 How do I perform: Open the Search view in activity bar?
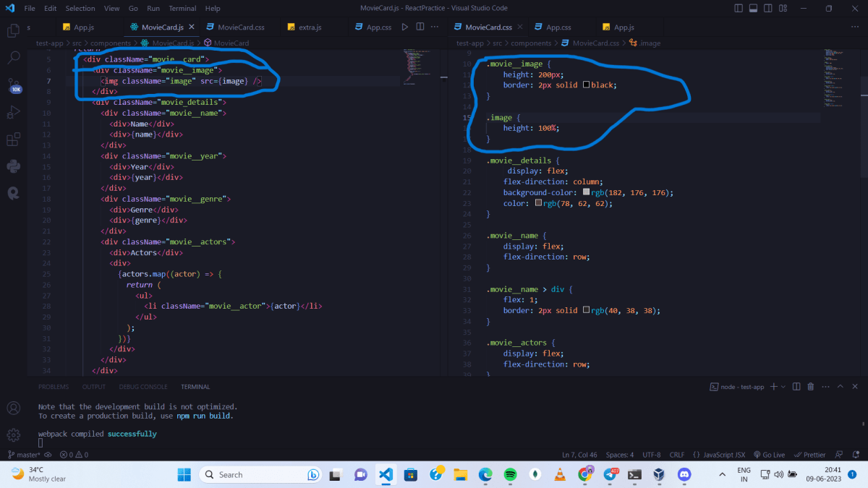tap(13, 58)
